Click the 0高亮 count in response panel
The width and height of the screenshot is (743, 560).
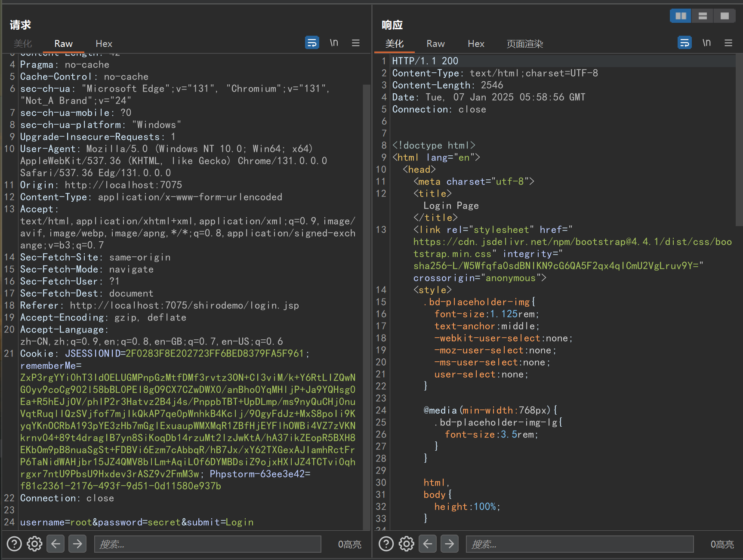(x=722, y=544)
